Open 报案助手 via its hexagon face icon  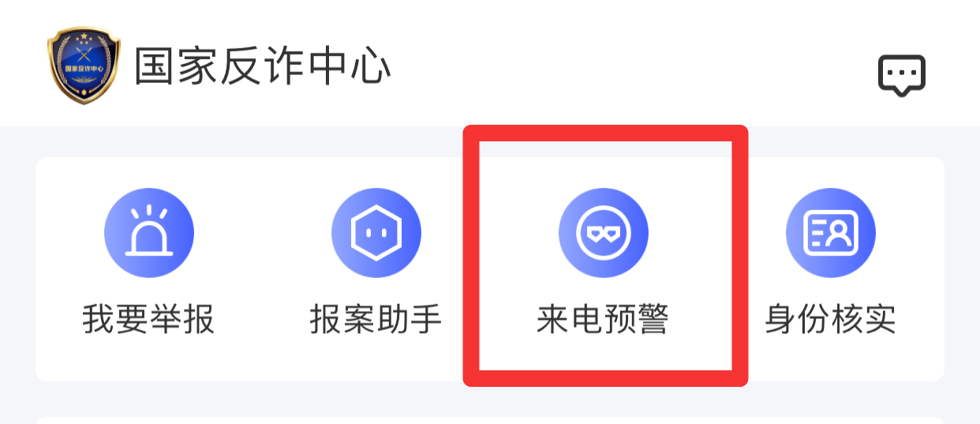pos(376,233)
